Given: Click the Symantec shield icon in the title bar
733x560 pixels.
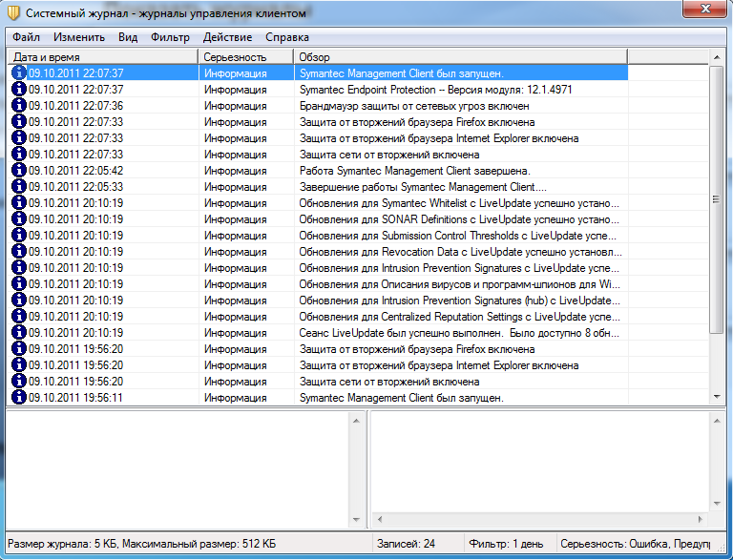Looking at the screenshot, I should pyautogui.click(x=13, y=12).
